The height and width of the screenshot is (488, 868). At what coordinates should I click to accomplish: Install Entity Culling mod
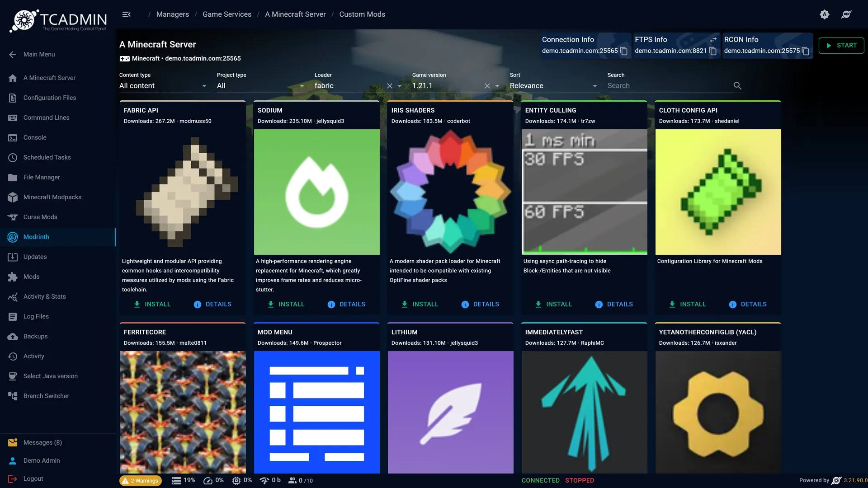pos(554,304)
